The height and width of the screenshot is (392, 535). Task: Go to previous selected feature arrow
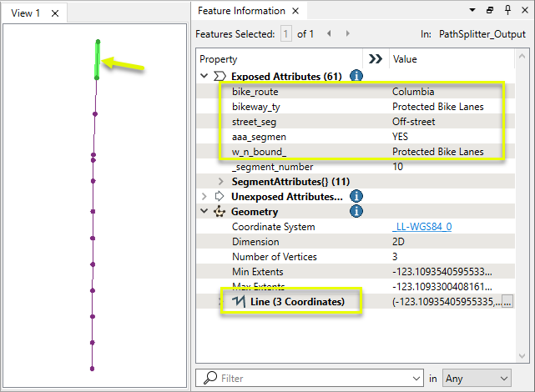tap(330, 34)
